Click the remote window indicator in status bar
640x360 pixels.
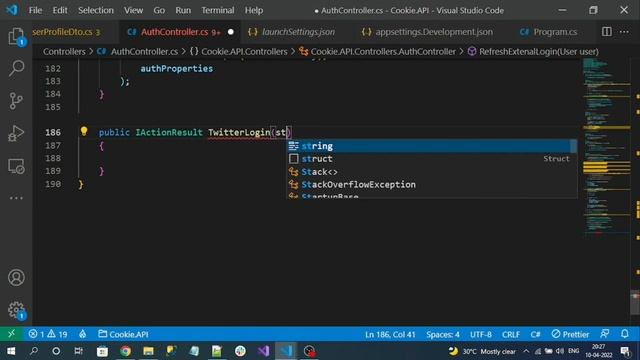click(11, 334)
